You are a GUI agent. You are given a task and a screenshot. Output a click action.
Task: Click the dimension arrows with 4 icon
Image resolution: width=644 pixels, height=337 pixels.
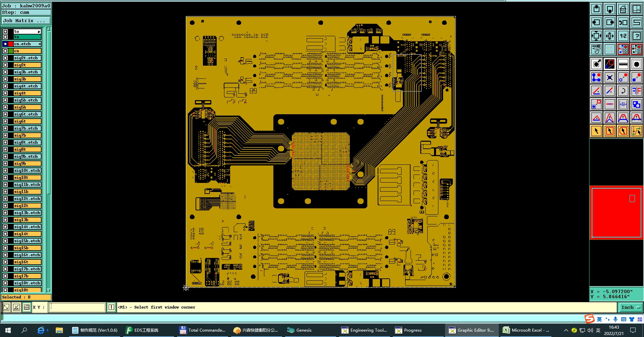coord(623,104)
